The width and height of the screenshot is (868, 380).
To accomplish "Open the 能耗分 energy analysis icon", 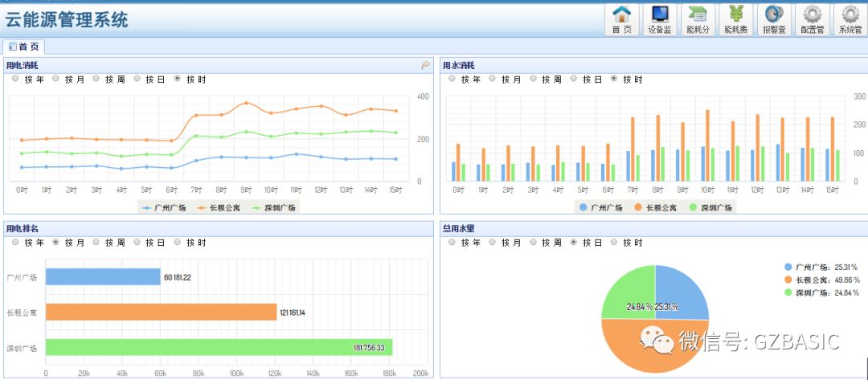I will click(x=698, y=19).
